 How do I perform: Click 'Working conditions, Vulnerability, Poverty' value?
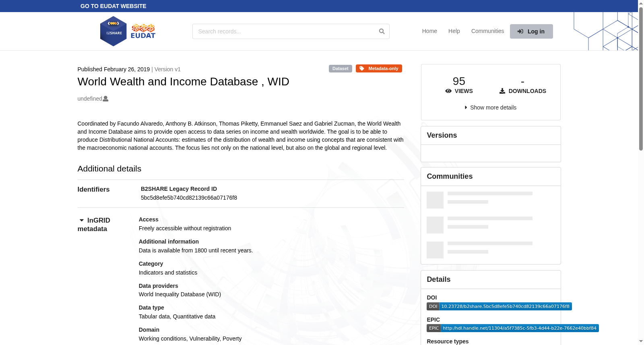pos(190,339)
